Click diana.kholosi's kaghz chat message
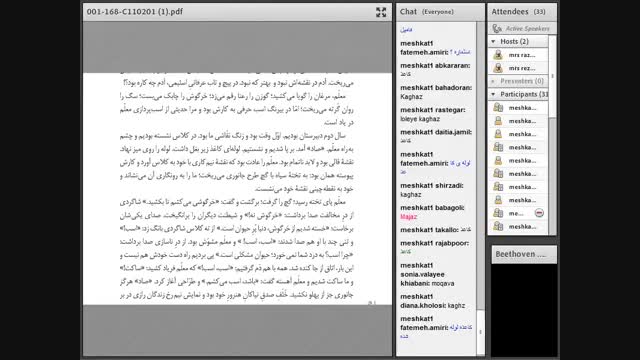Image resolution: width=640 pixels, height=360 pixels. 456,305
